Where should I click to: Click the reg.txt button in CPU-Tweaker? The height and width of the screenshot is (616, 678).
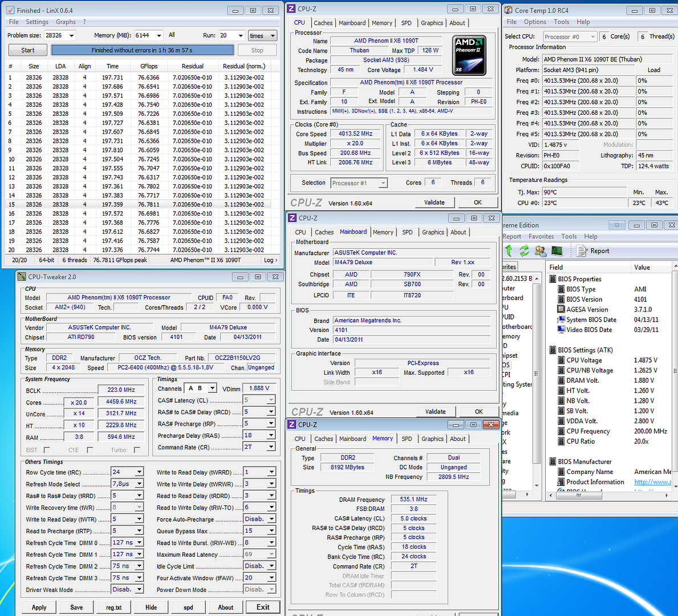113,607
